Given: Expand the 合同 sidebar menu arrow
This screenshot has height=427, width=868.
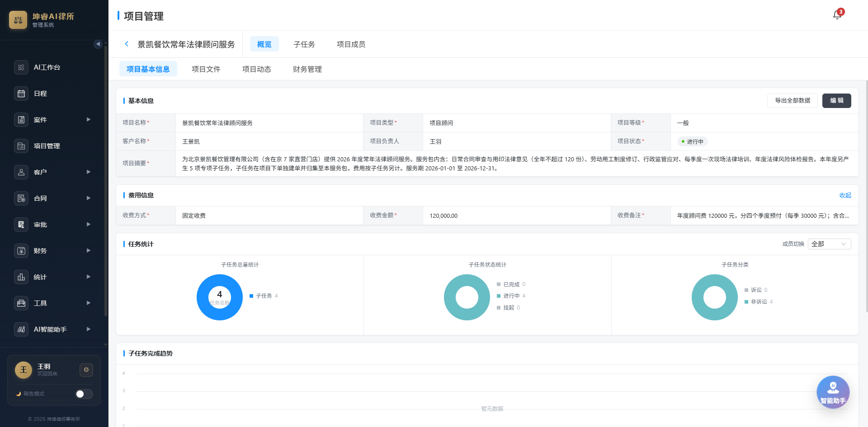Looking at the screenshot, I should (89, 198).
